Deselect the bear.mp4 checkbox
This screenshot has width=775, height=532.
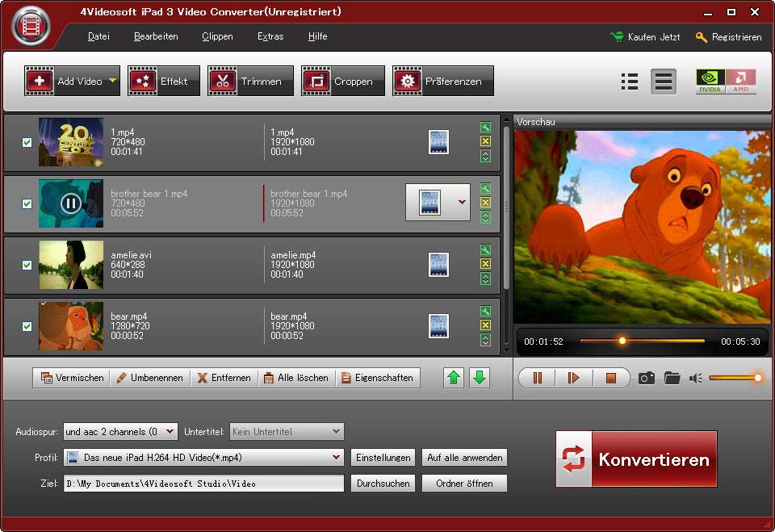click(27, 326)
